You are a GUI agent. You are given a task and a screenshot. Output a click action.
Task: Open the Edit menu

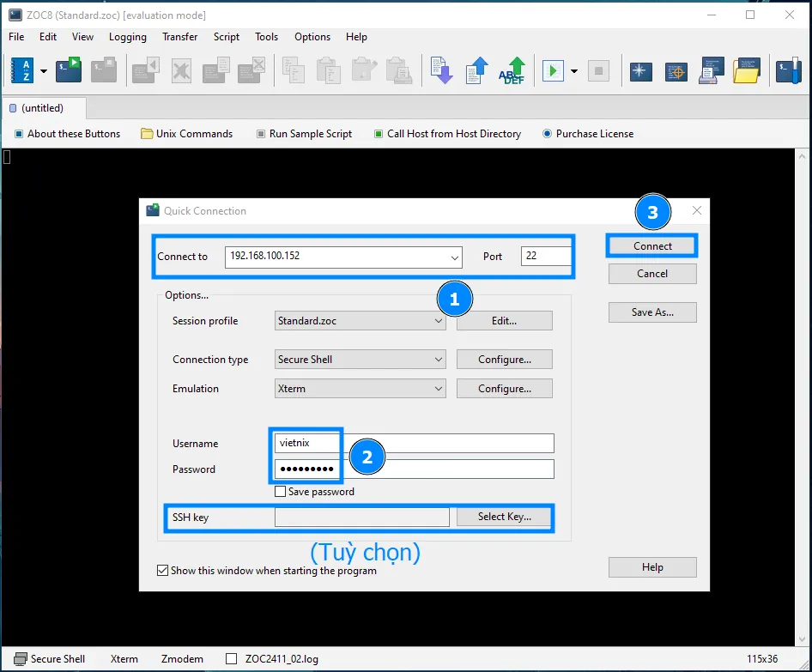tap(48, 37)
